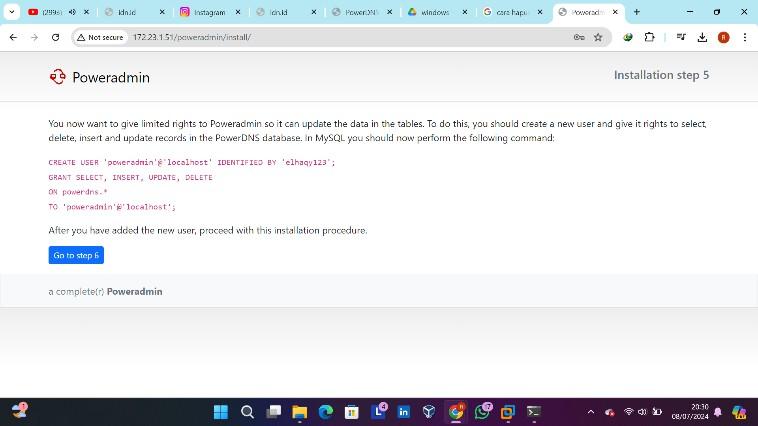Image resolution: width=758 pixels, height=426 pixels.
Task: Open the tab search dropdown arrow
Action: (x=12, y=12)
